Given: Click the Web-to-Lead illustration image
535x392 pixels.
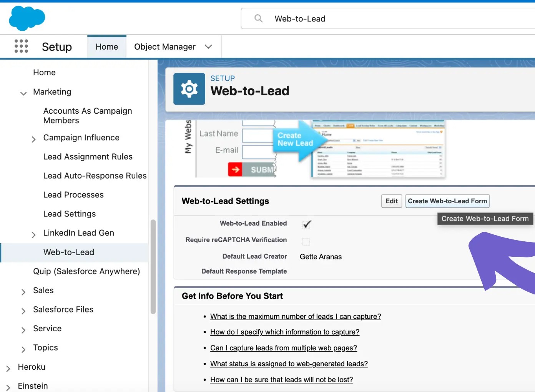Looking at the screenshot, I should click(x=314, y=149).
